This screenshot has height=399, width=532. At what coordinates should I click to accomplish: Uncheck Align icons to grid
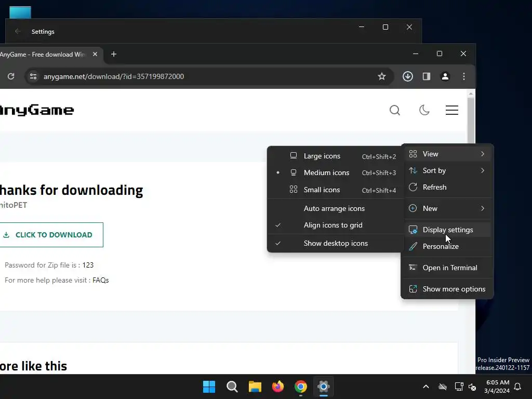click(x=336, y=225)
